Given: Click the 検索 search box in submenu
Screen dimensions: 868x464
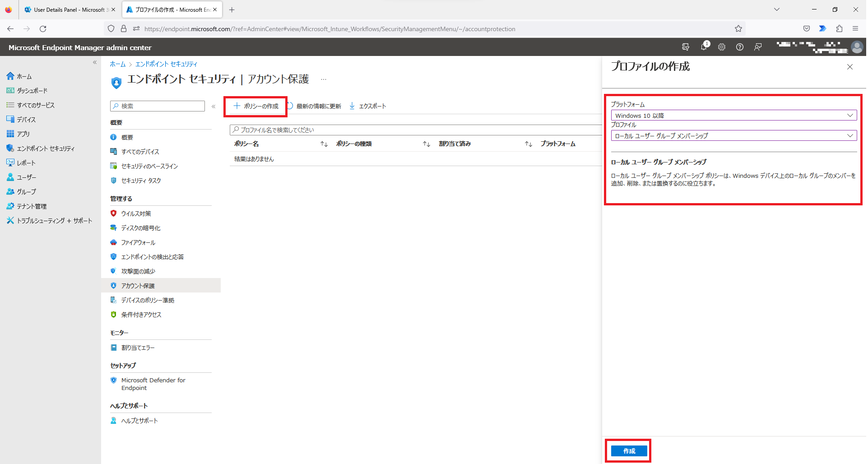Looking at the screenshot, I should (158, 106).
